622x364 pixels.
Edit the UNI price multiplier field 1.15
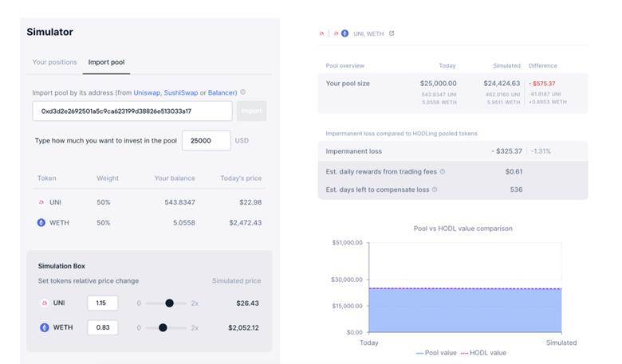click(103, 303)
